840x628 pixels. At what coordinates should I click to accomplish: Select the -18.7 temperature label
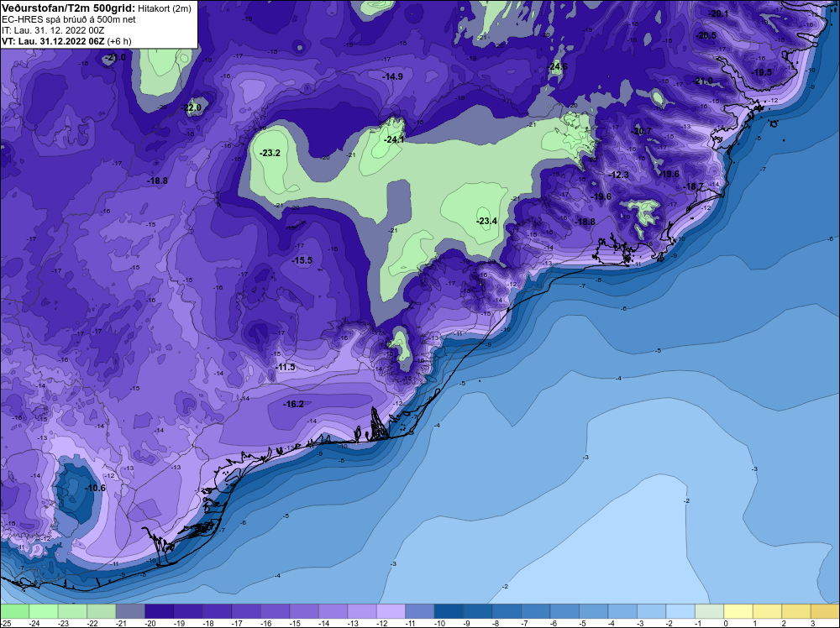[694, 187]
